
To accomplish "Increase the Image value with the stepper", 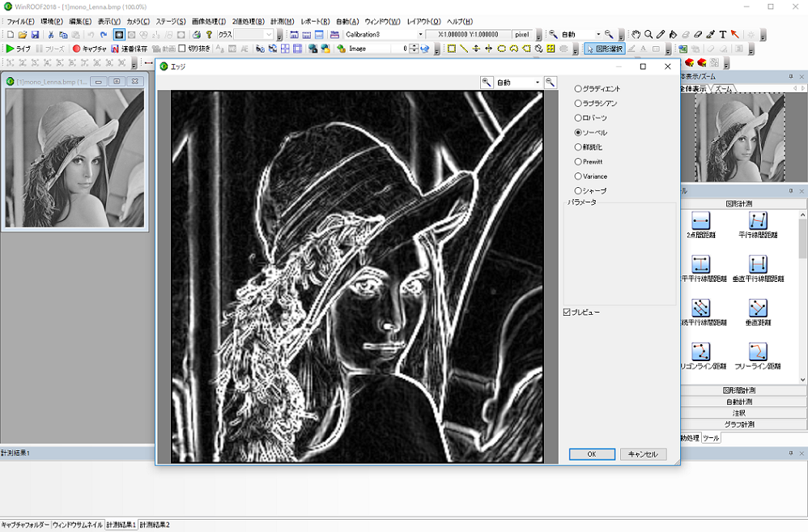I will [414, 46].
